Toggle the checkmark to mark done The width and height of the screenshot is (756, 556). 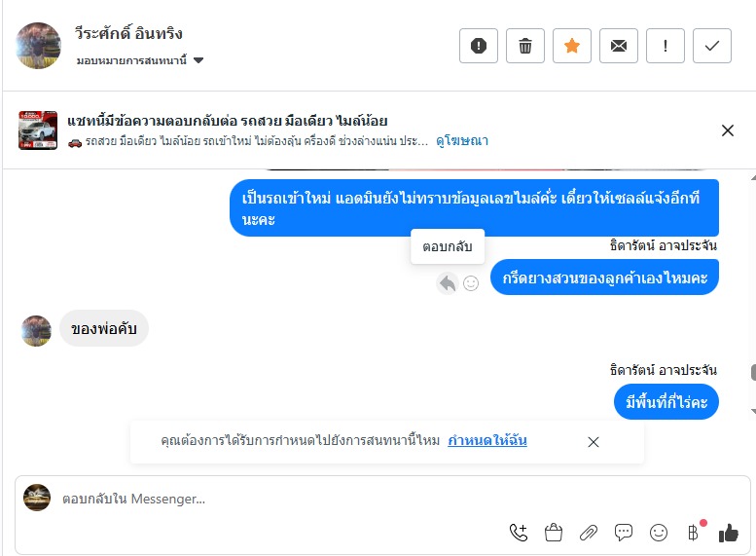pos(712,46)
